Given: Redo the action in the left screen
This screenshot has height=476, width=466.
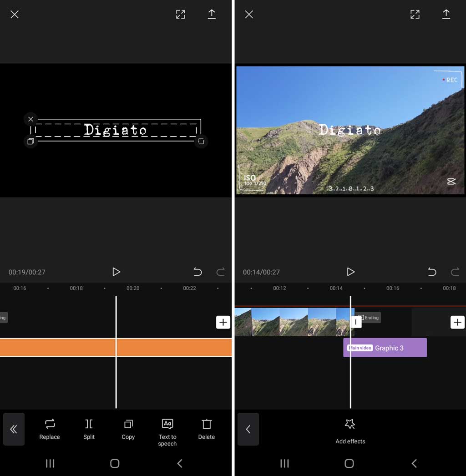Looking at the screenshot, I should pos(220,272).
